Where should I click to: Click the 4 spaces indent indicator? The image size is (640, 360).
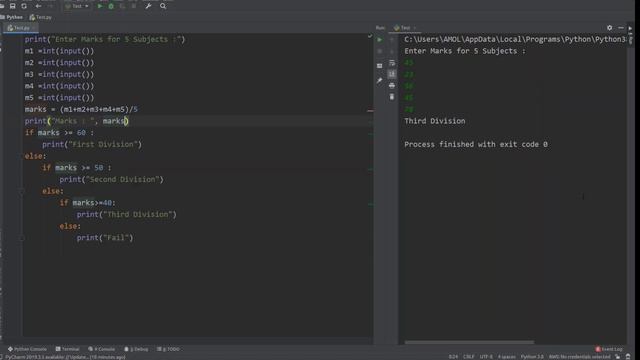point(507,357)
